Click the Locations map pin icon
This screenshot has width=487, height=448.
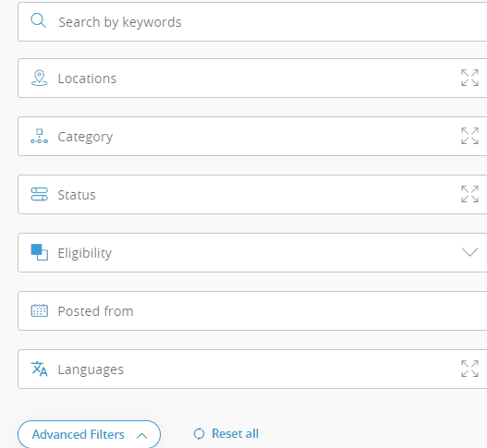click(39, 78)
